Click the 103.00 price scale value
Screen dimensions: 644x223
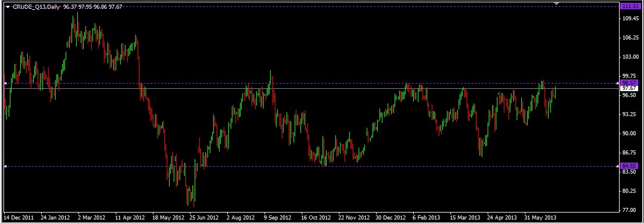(x=631, y=57)
